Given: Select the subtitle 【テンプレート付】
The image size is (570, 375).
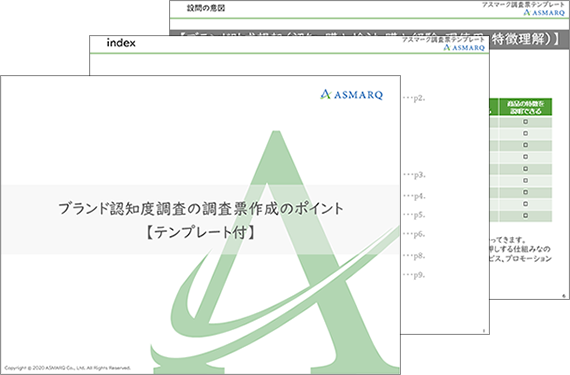Looking at the screenshot, I should click(201, 232).
